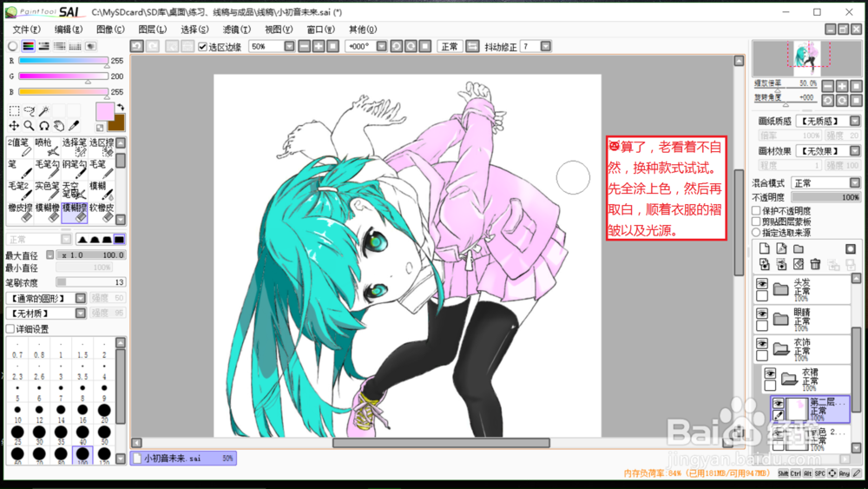This screenshot has width=868, height=489.
Task: Open the 【无材质】 brush texture dropdown
Action: pyautogui.click(x=80, y=314)
